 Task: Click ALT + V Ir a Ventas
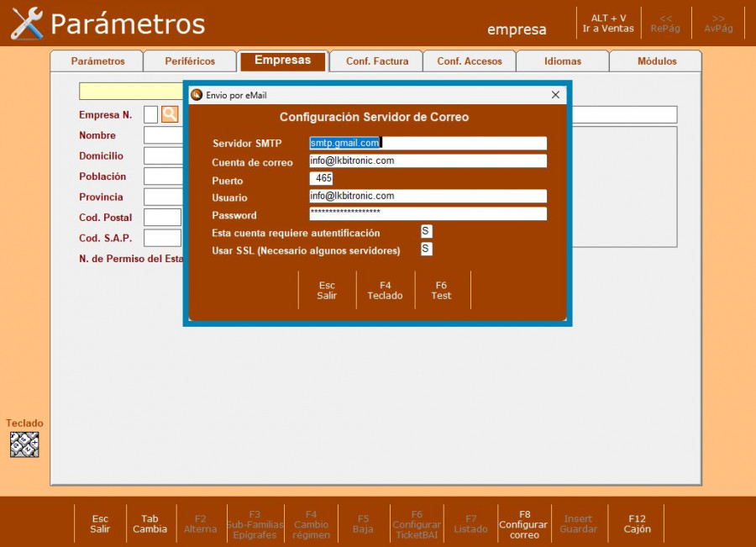coord(608,24)
